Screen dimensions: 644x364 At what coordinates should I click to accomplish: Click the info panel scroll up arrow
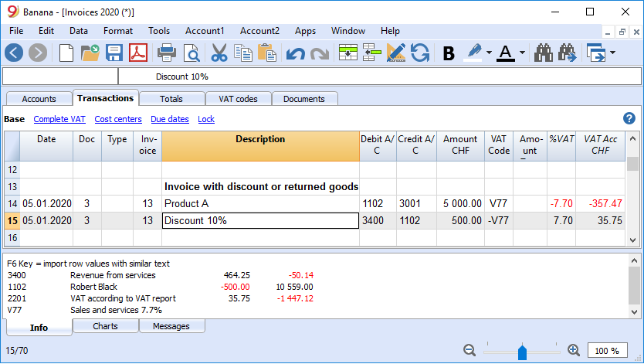pos(634,260)
